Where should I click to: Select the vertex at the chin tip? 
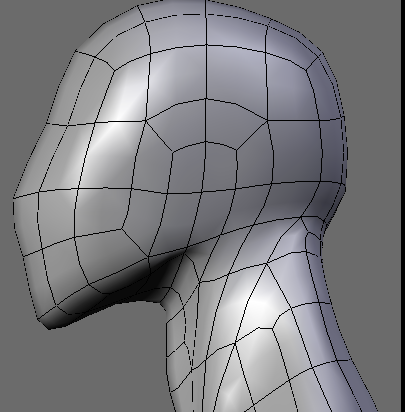pyautogui.click(x=49, y=329)
